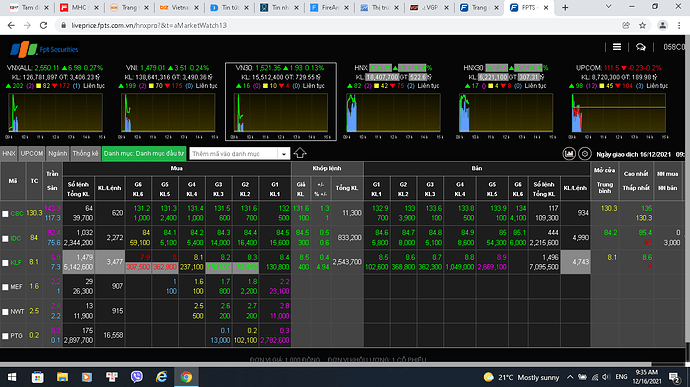Switch to the Thống kê tab
The image size is (690, 387).
tap(85, 153)
